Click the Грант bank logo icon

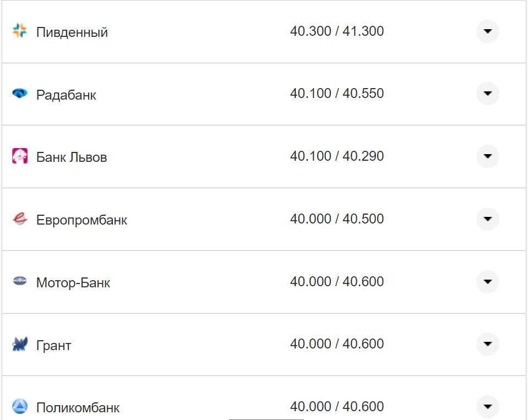pyautogui.click(x=20, y=345)
